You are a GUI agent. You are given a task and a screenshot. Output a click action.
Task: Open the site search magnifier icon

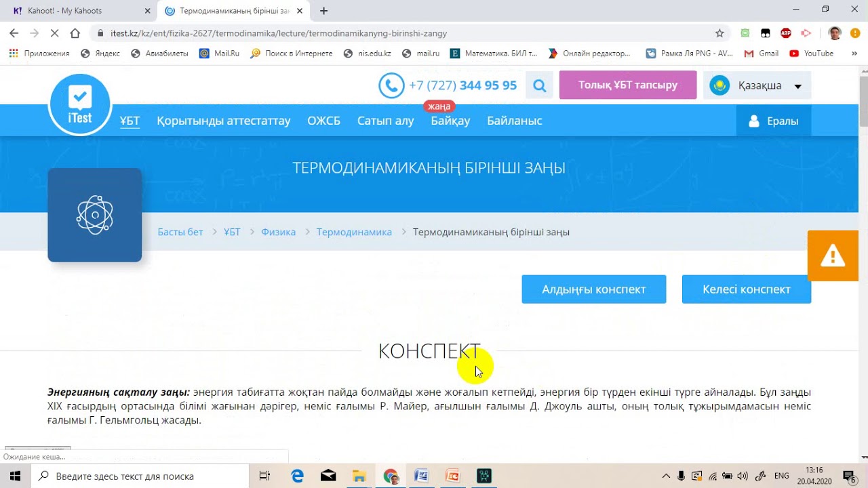click(x=540, y=85)
